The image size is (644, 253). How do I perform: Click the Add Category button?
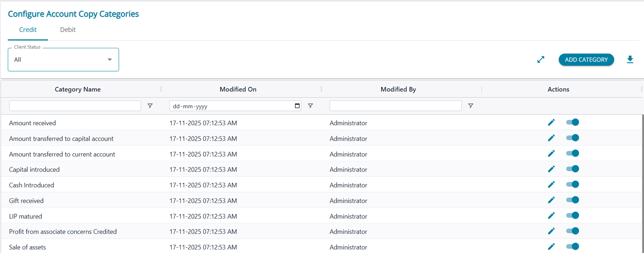coord(586,60)
